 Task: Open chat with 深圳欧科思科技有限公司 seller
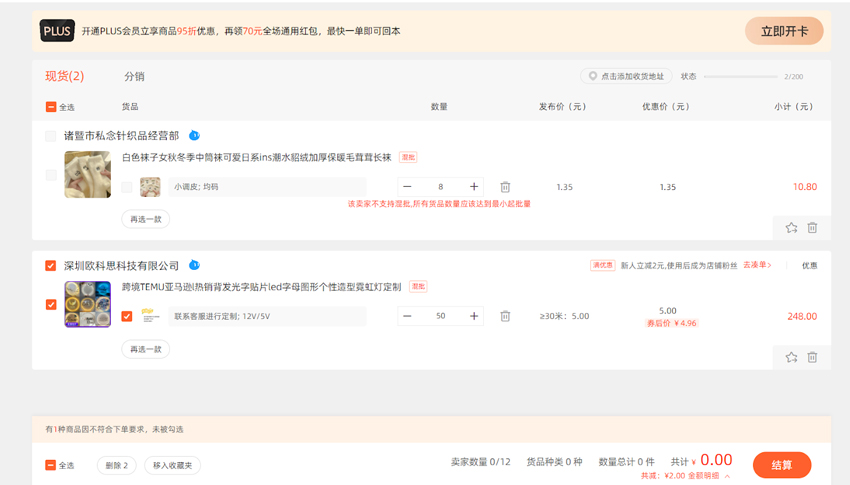coord(194,265)
